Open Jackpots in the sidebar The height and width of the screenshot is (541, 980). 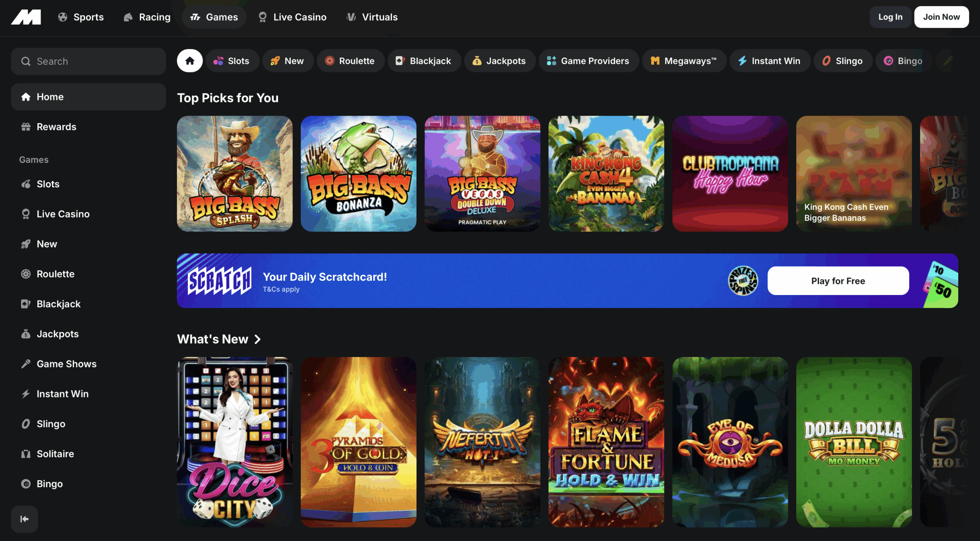pos(88,334)
